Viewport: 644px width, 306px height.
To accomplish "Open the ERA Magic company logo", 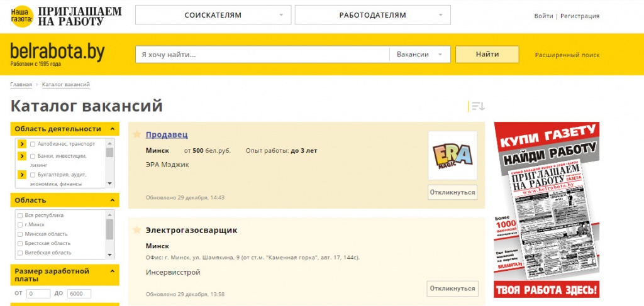I will [x=452, y=155].
